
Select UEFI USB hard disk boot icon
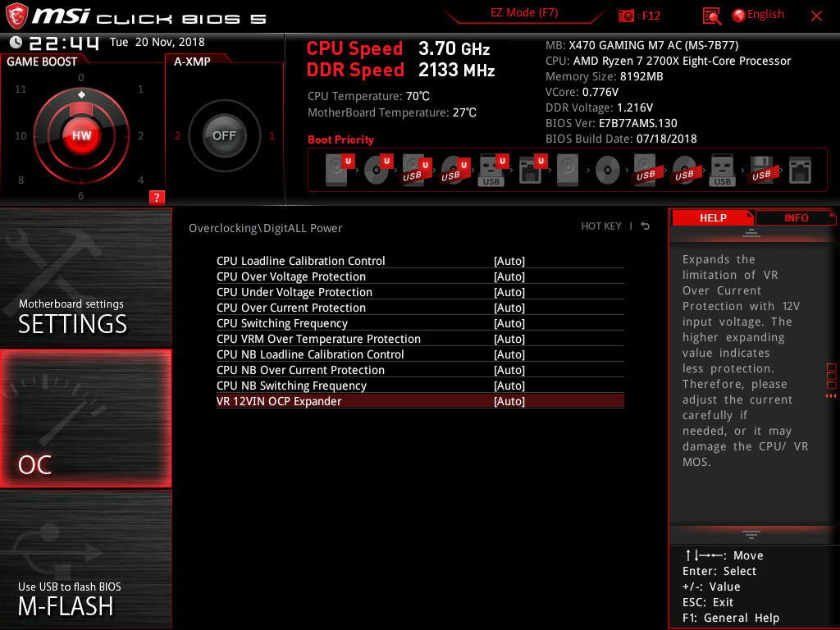click(416, 170)
